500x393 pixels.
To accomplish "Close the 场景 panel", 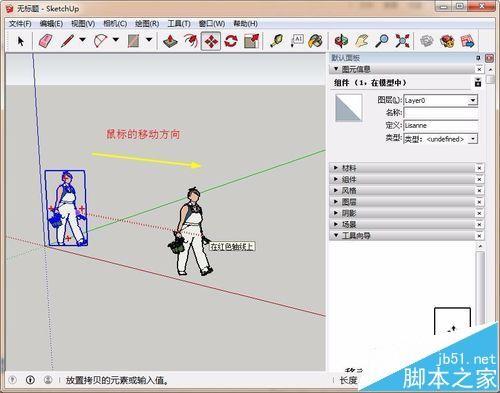I will [479, 225].
